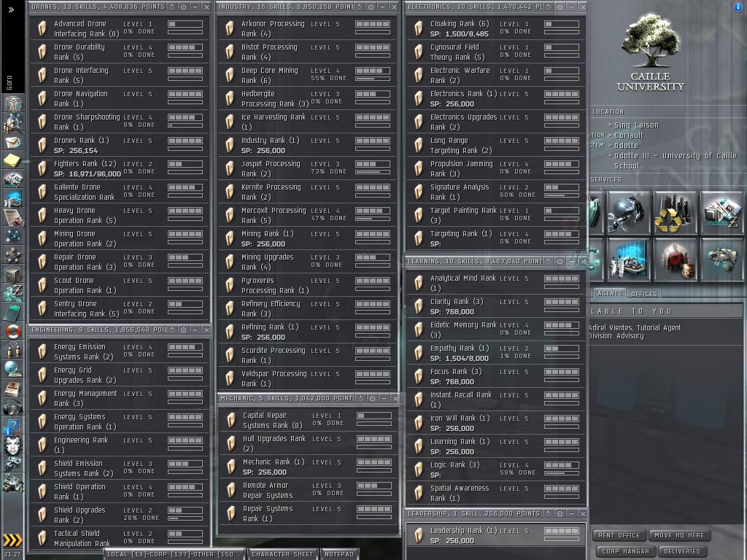Toggle pin on the Learning skills window
Viewport: 747px width, 560px height.
[560, 261]
